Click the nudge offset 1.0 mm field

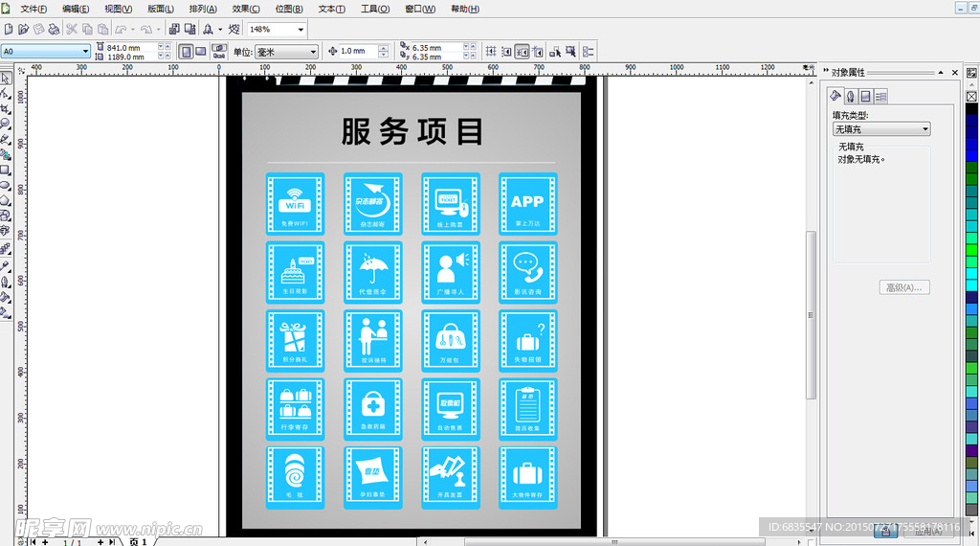[x=358, y=51]
